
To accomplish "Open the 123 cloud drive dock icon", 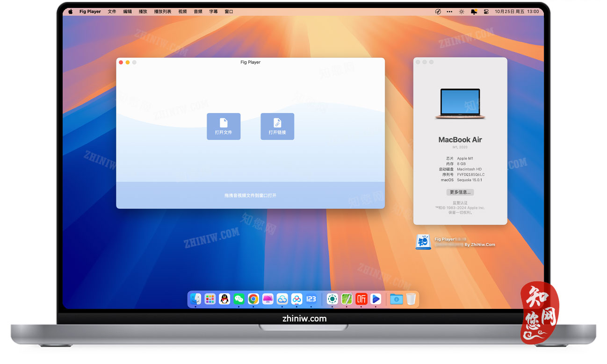I will click(x=311, y=299).
